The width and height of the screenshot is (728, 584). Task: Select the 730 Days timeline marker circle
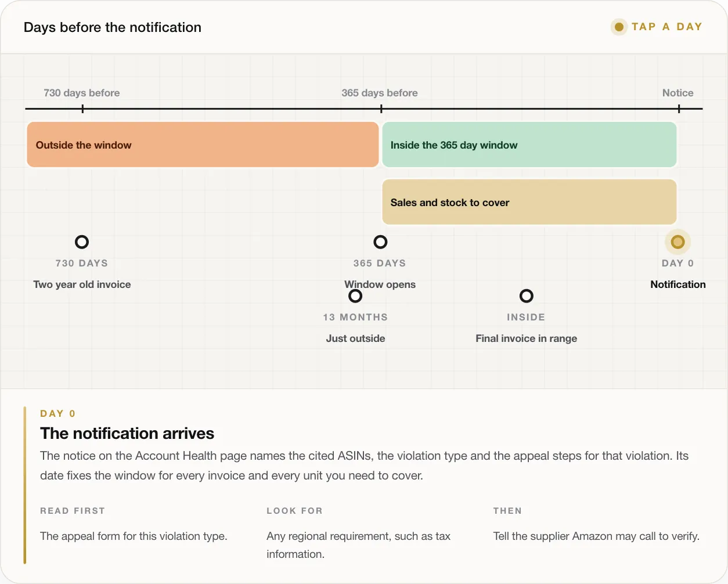[82, 242]
